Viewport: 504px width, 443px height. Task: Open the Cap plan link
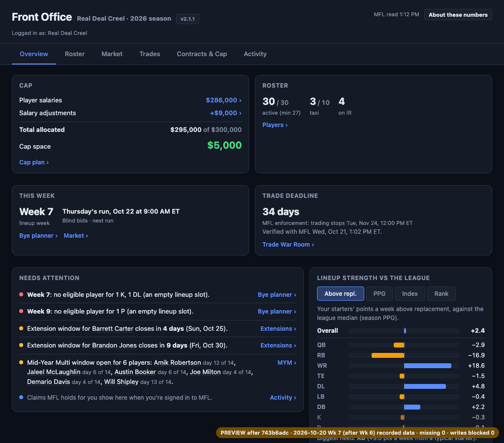tap(34, 162)
